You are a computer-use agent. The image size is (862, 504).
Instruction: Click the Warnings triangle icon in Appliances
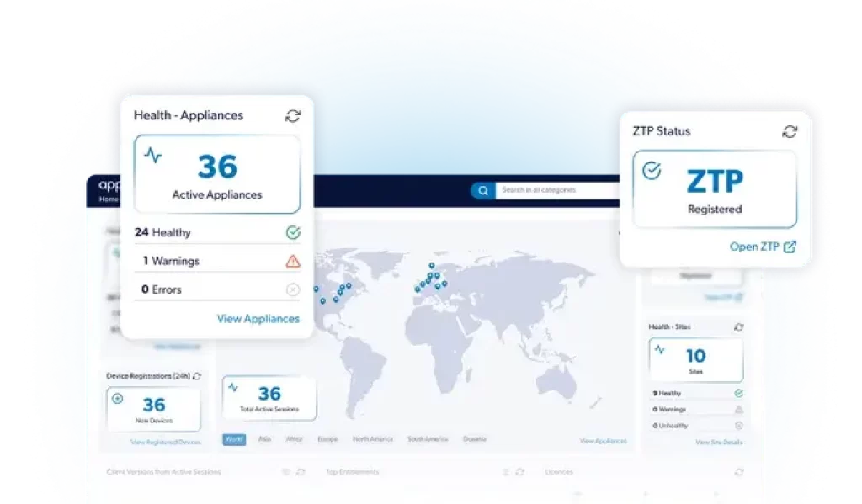point(292,261)
